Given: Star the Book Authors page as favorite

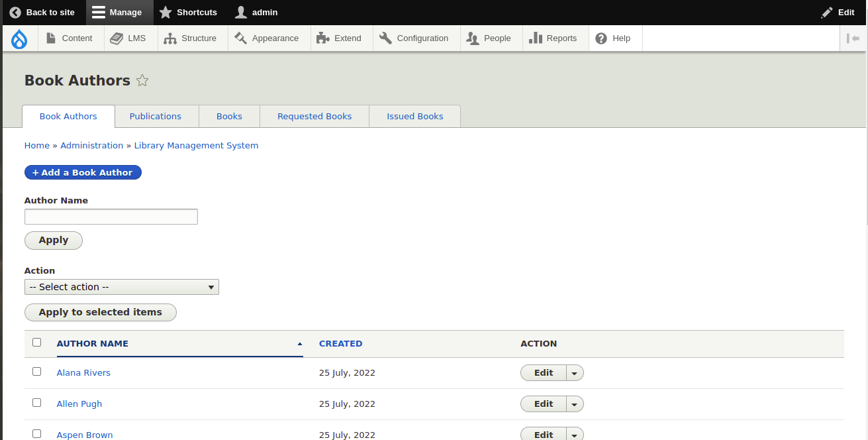Looking at the screenshot, I should [x=142, y=80].
